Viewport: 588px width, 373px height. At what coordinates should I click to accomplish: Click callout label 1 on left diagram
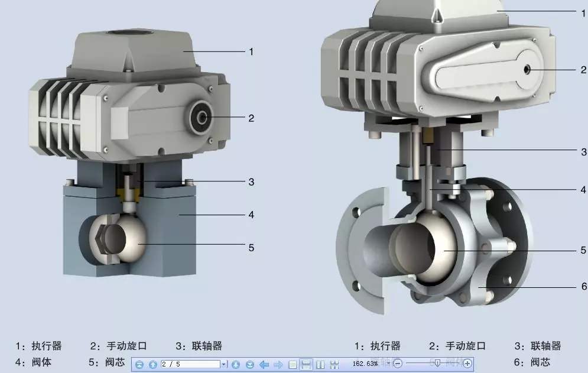252,52
